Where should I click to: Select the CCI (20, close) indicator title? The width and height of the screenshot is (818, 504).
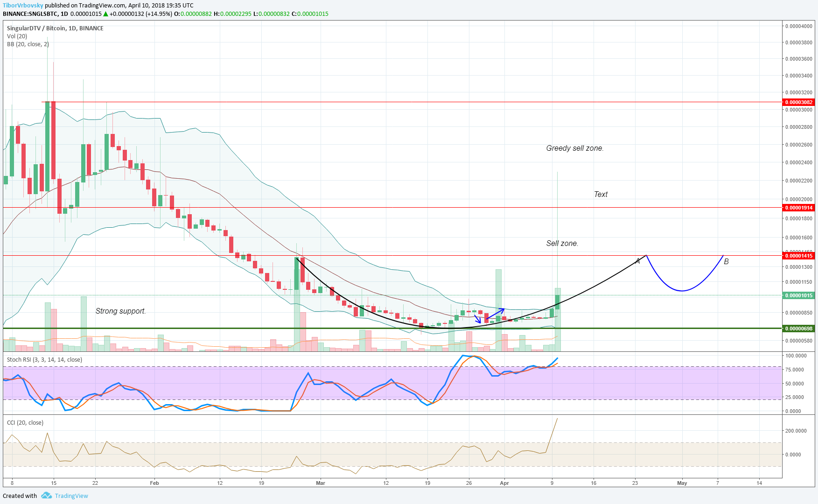click(25, 423)
